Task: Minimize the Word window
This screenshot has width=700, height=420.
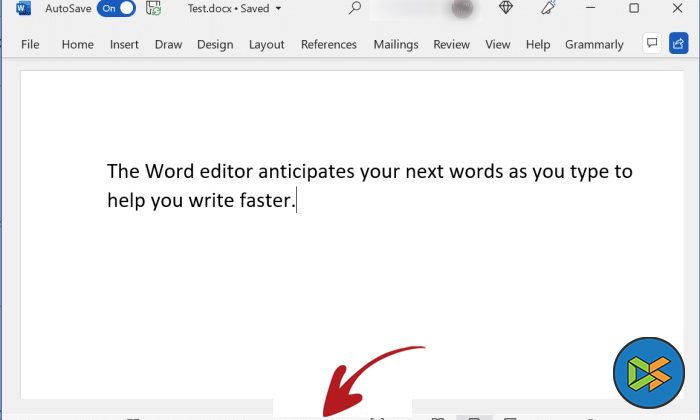Action: click(590, 8)
